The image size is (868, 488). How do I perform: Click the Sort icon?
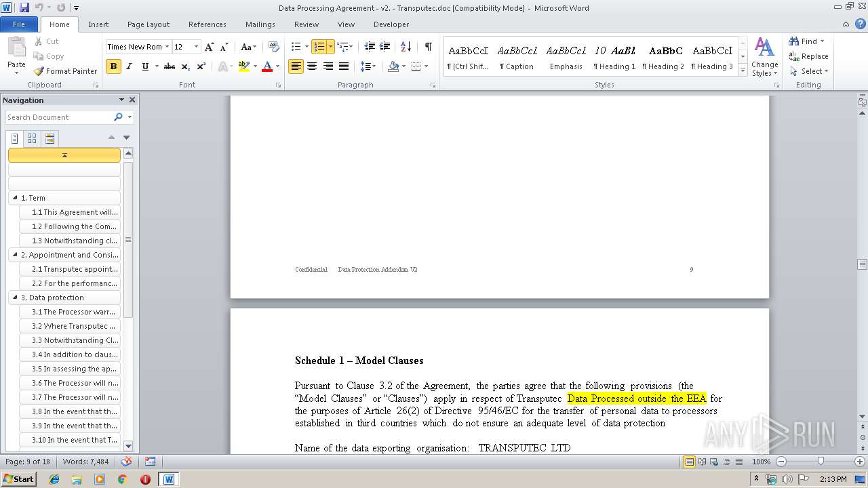click(x=406, y=47)
